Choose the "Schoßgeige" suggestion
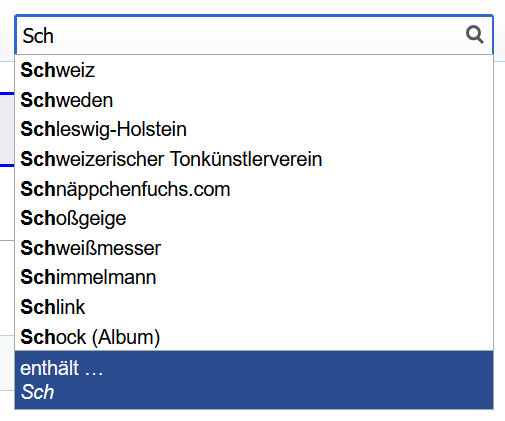 (254, 218)
